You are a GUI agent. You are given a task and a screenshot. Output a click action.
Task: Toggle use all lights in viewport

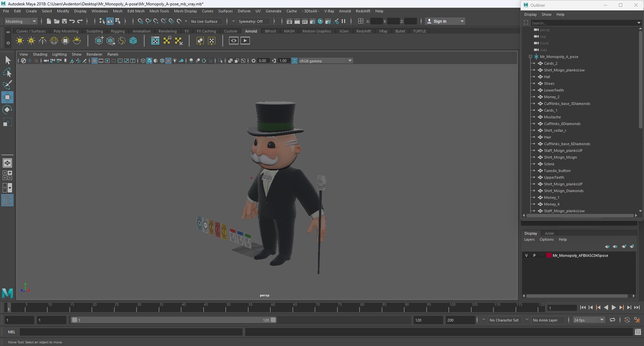(x=175, y=61)
